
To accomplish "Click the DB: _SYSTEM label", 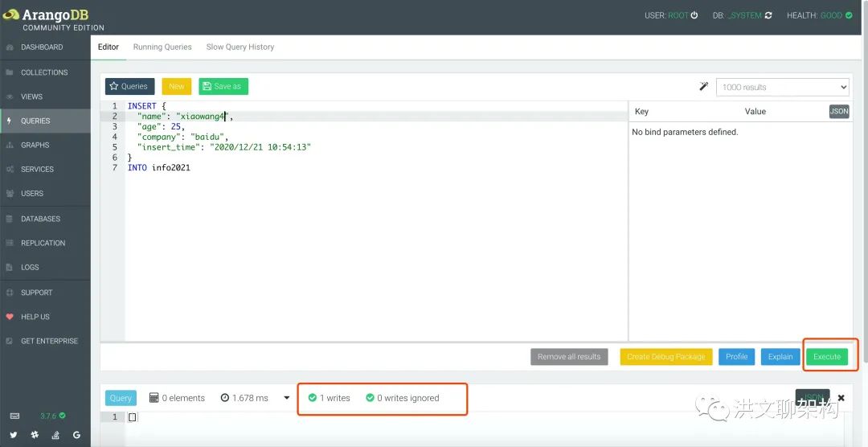I will 737,15.
